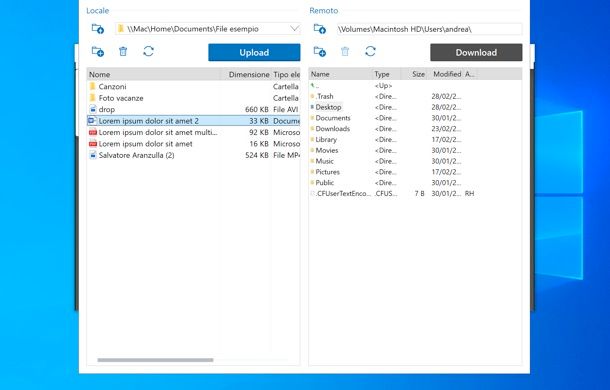Sort Locale list by Tipo elemento column

286,74
